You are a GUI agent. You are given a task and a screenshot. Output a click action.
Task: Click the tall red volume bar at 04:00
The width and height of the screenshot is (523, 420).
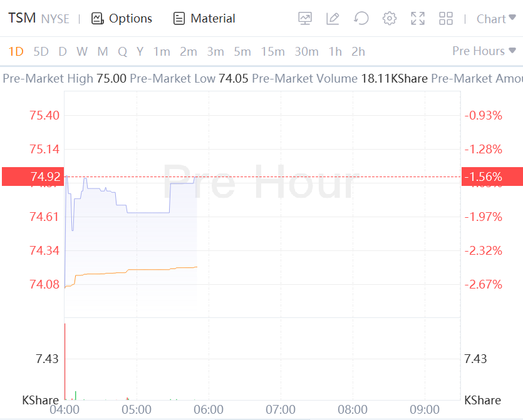coord(65,362)
